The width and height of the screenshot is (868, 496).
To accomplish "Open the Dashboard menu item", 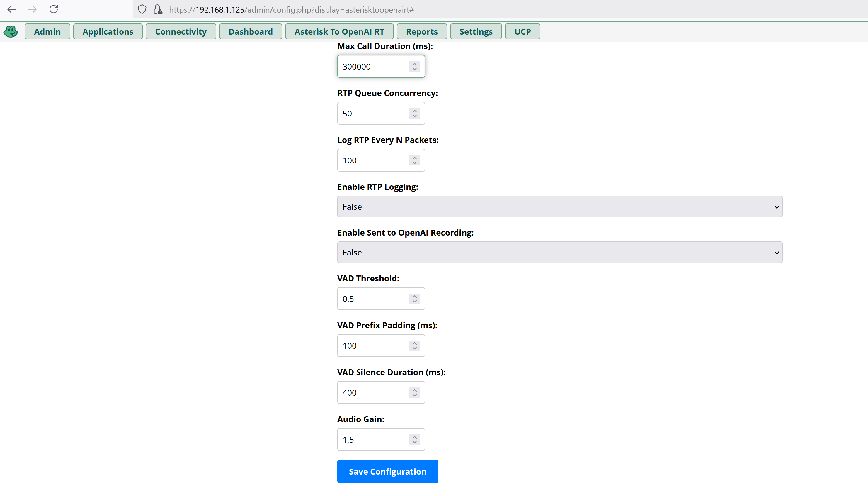I will [x=251, y=31].
